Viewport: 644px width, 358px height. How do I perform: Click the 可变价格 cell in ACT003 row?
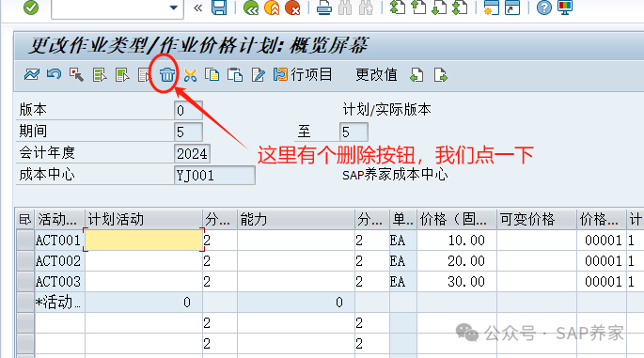537,282
